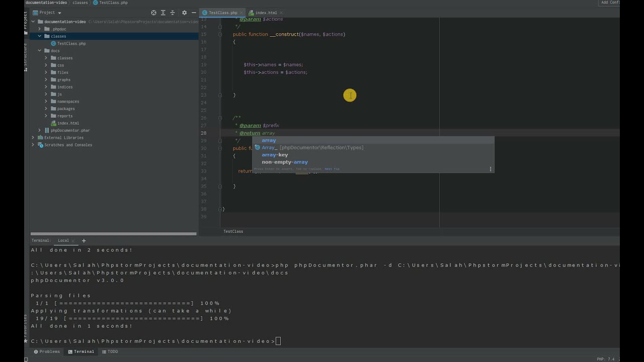Collapse the docs folder
Viewport: 644px width, 362px height.
(x=40, y=51)
